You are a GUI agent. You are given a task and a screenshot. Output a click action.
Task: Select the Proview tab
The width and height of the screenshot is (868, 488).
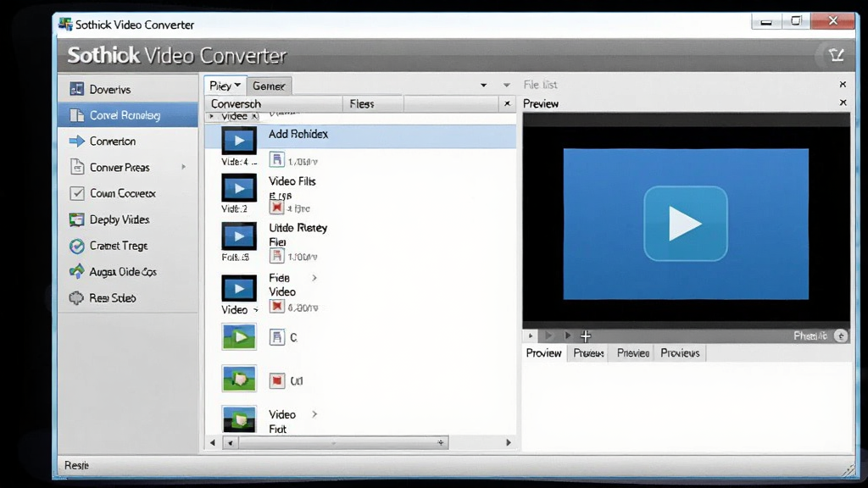pyautogui.click(x=544, y=353)
